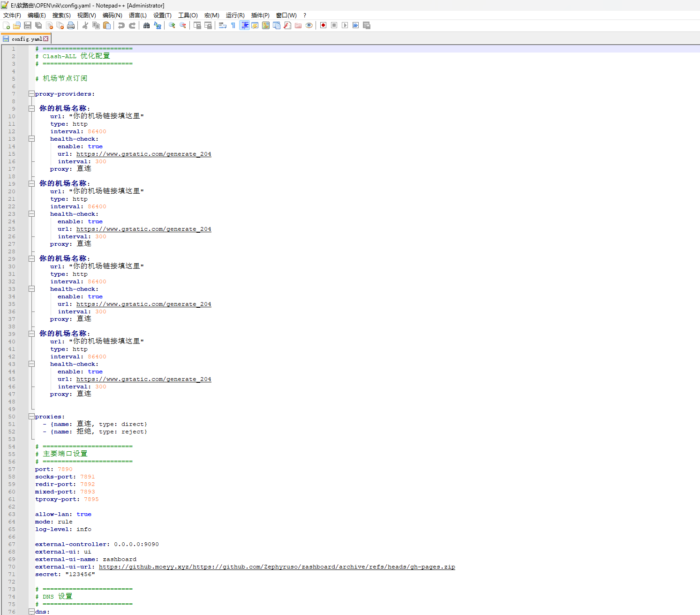Open the Replace dialog icon
The height and width of the screenshot is (615, 700).
[x=158, y=25]
